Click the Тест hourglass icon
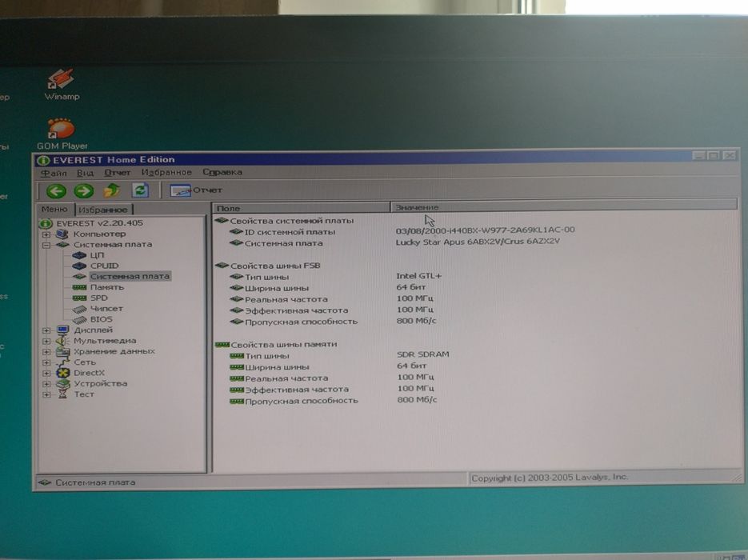This screenshot has height=560, width=748. 62,394
